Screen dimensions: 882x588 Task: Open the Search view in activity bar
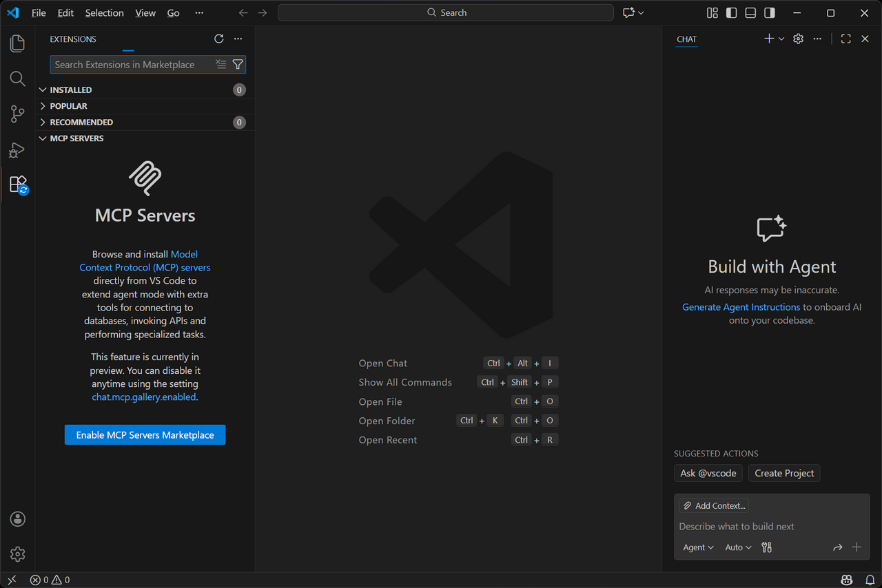click(x=17, y=79)
